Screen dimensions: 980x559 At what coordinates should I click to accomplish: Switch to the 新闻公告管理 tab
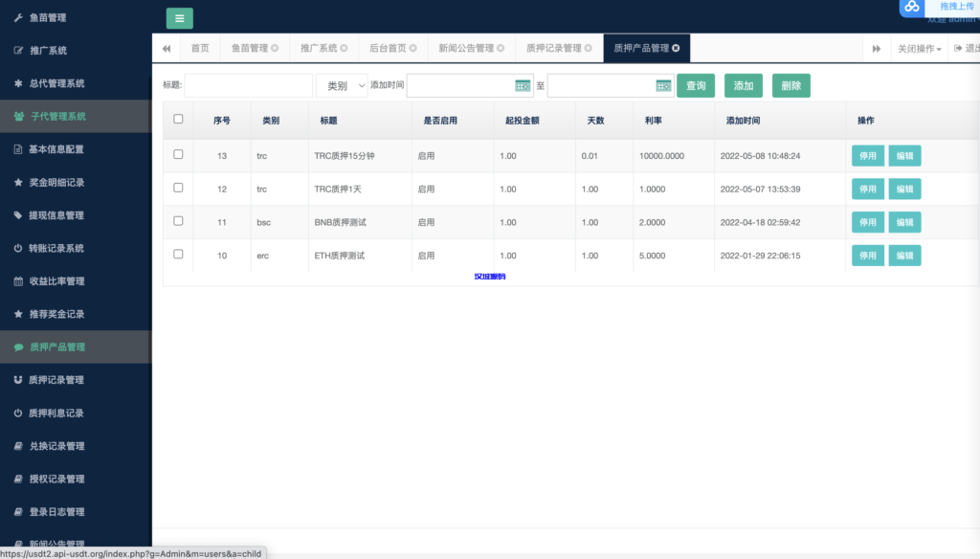coord(468,46)
